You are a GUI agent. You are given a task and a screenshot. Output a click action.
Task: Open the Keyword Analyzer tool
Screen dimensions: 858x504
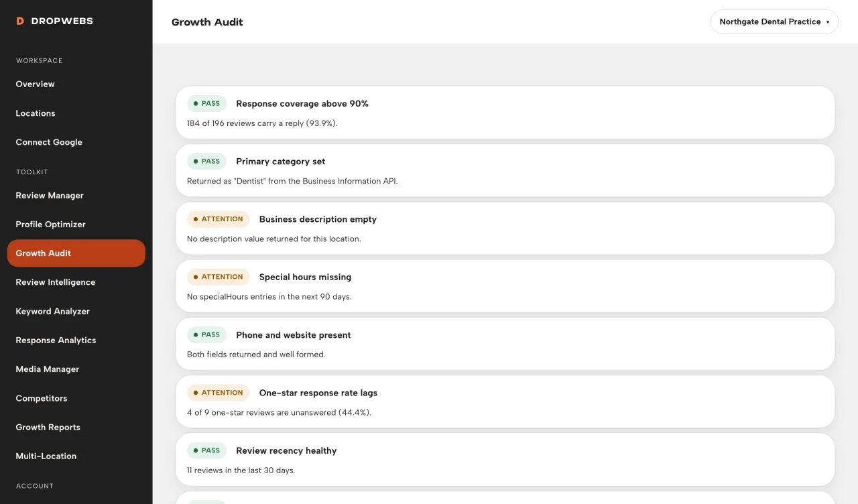point(76,311)
